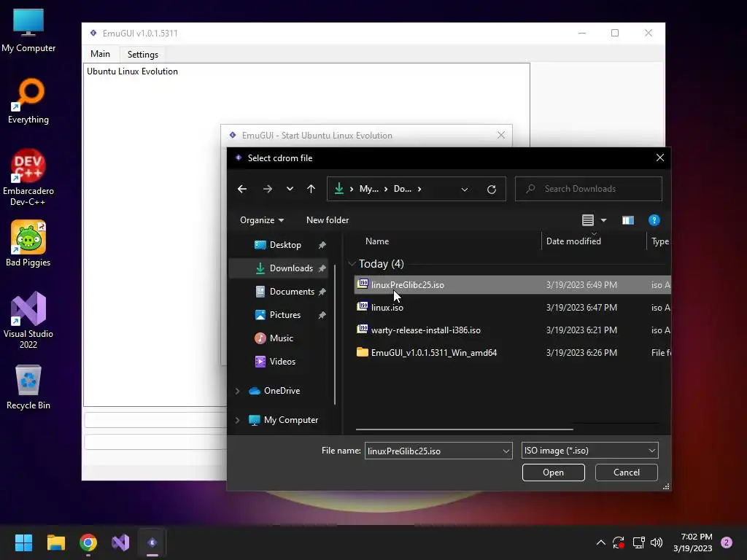The image size is (747, 560).
Task: Switch to the Main tab in EmuGUI
Action: click(100, 54)
